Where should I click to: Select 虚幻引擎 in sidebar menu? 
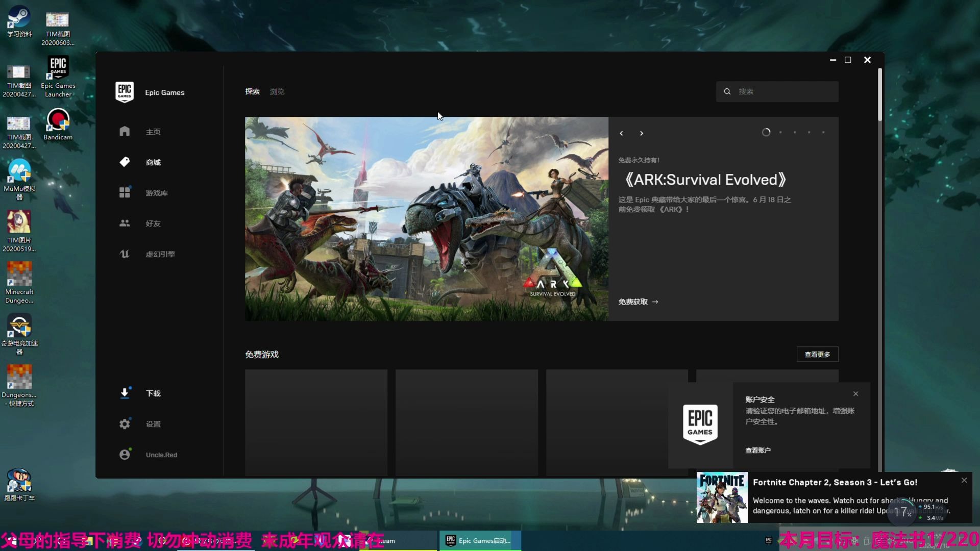(160, 254)
